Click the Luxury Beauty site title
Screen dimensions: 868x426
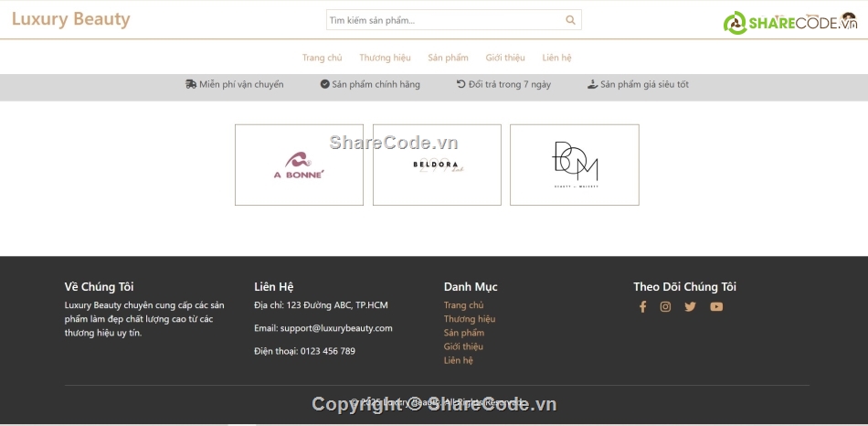pos(71,19)
